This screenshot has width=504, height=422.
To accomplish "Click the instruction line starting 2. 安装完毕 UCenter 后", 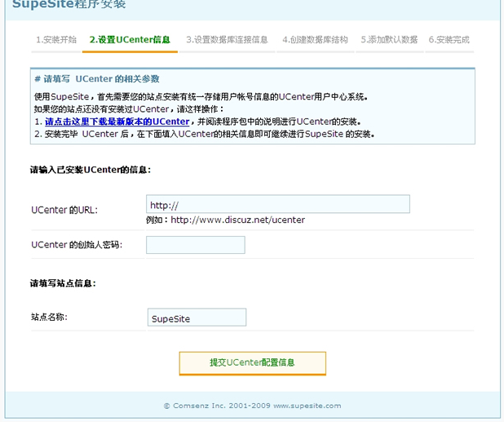I will click(205, 134).
